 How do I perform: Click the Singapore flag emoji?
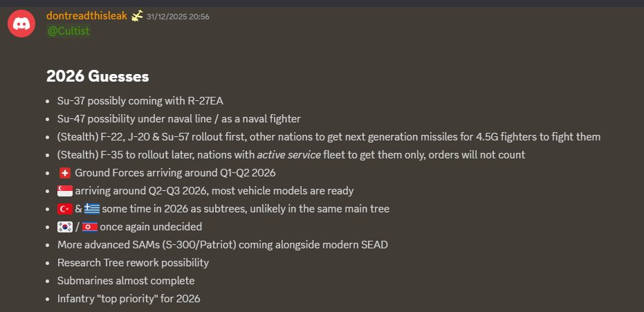[65, 190]
